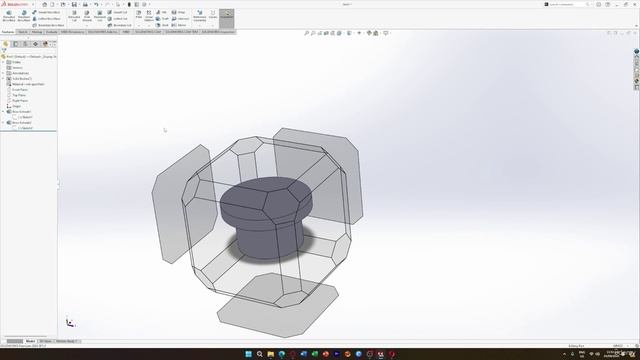Image resolution: width=640 pixels, height=360 pixels.
Task: Choose Lofted Boss/Base in ribbon
Action: 46,19
